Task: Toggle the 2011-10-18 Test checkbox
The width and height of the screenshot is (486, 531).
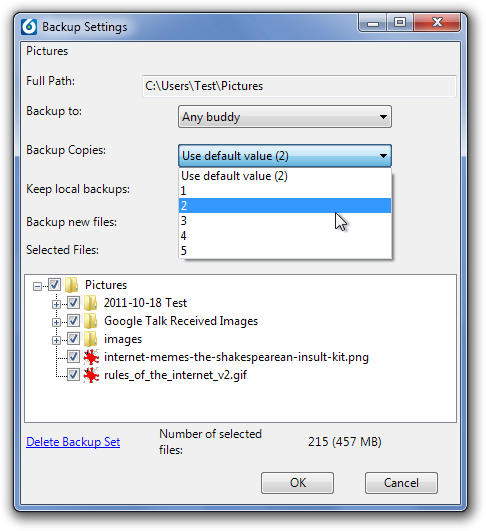Action: 73,303
